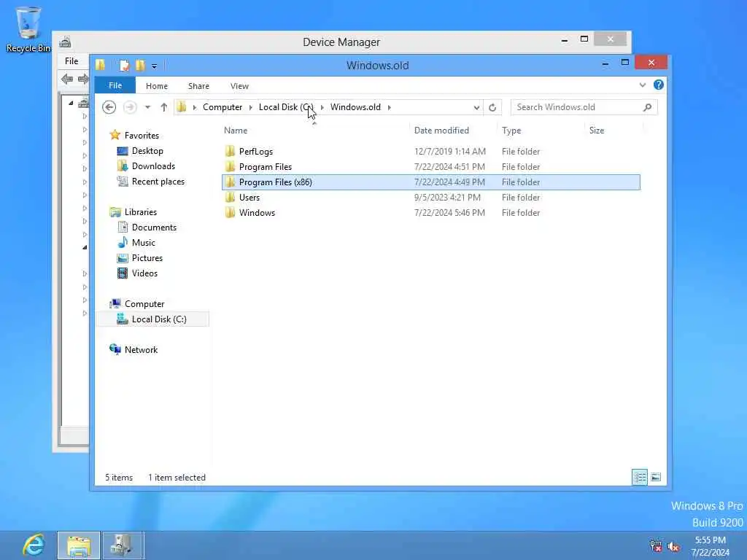Switch to the Share ribbon tab
The height and width of the screenshot is (560, 747).
(x=198, y=86)
